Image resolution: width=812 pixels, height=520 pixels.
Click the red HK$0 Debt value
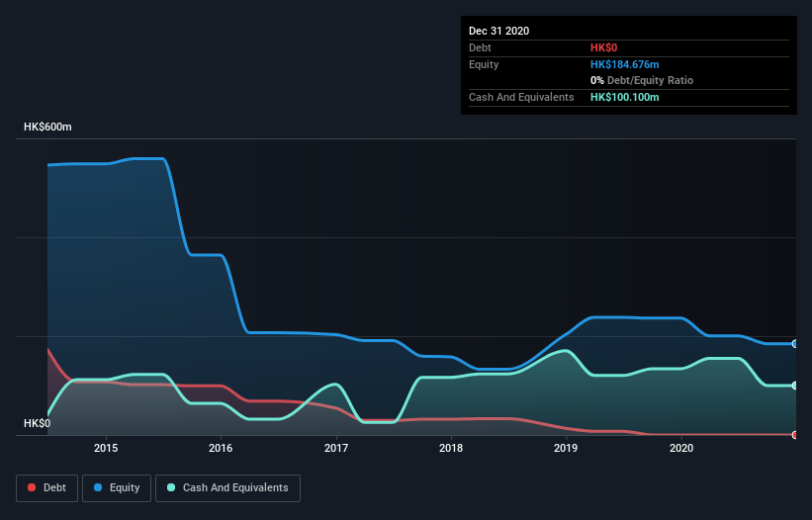(x=604, y=47)
